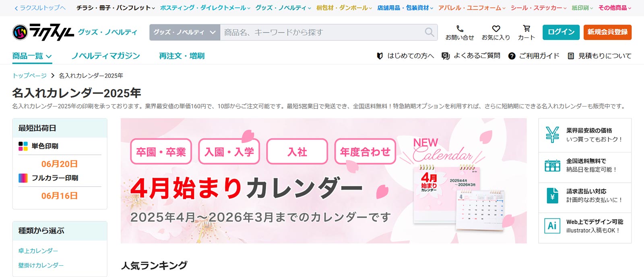Click the Raksul logo

point(43,32)
